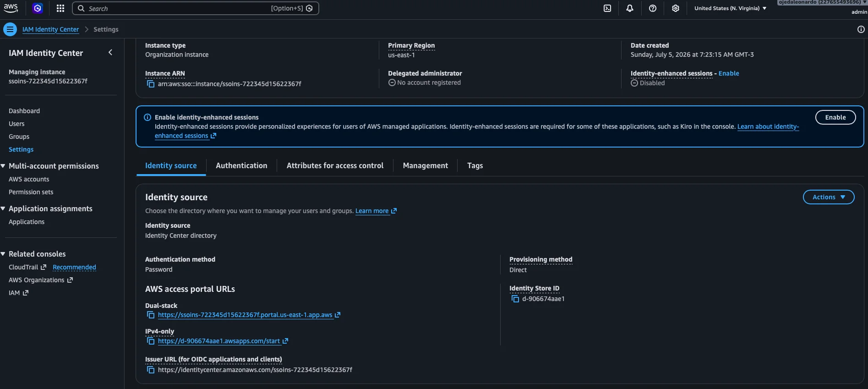
Task: Click the CloudTrail external link icon
Action: [x=44, y=267]
